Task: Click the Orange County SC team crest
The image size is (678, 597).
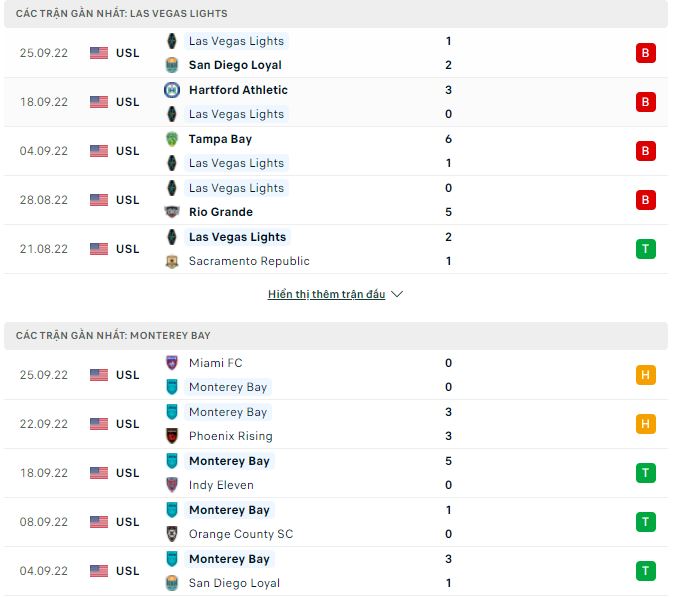Action: (172, 534)
